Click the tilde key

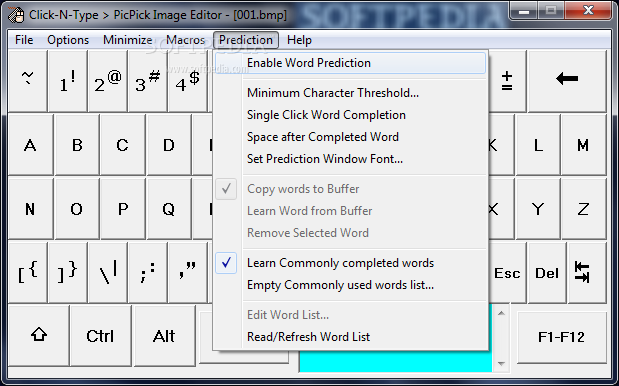(x=27, y=81)
